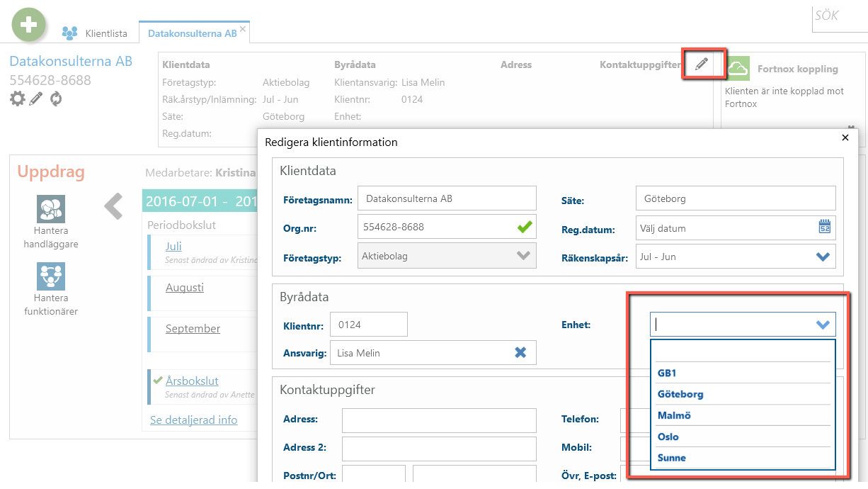Click pencil icon below the org number heading

pyautogui.click(x=36, y=99)
